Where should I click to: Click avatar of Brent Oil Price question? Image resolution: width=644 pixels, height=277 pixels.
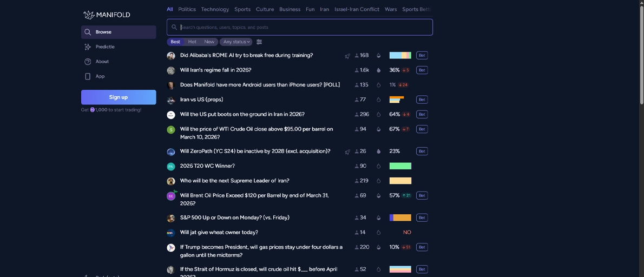click(171, 196)
